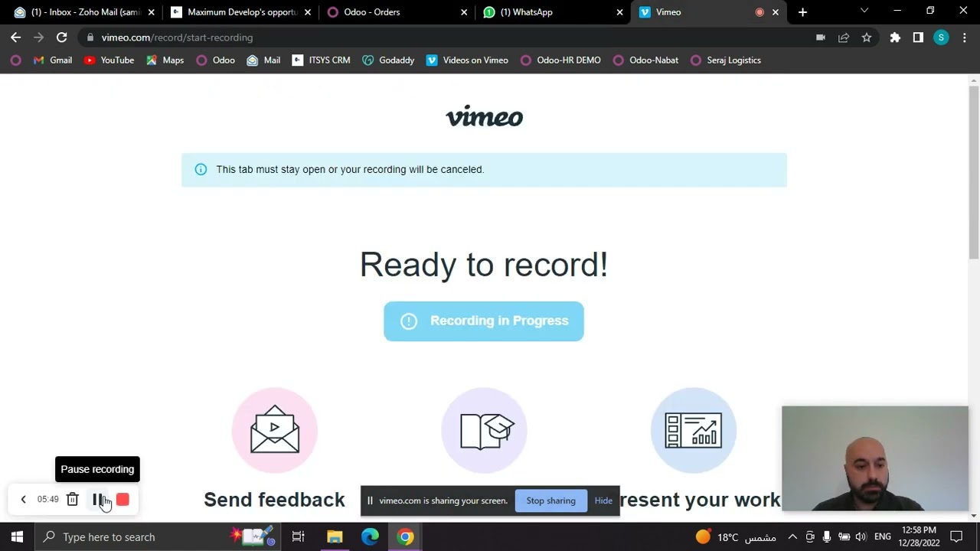Share this page via the share icon
Viewport: 980px width, 551px height.
(844, 37)
